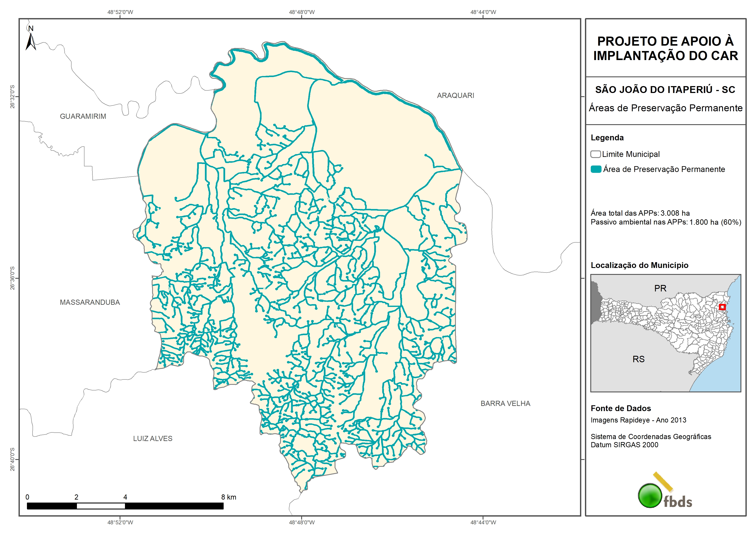
Task: Click the fbds green logo
Action: tap(650, 495)
